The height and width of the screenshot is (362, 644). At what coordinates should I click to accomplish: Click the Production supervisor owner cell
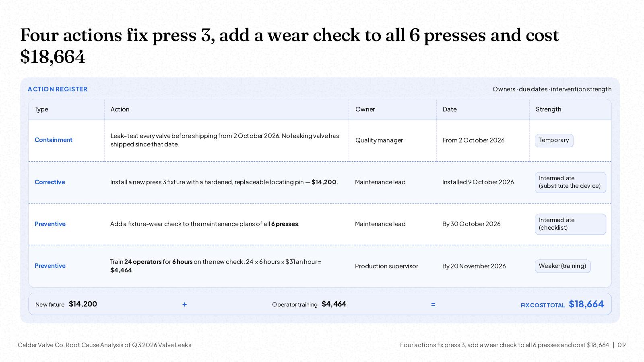(386, 266)
